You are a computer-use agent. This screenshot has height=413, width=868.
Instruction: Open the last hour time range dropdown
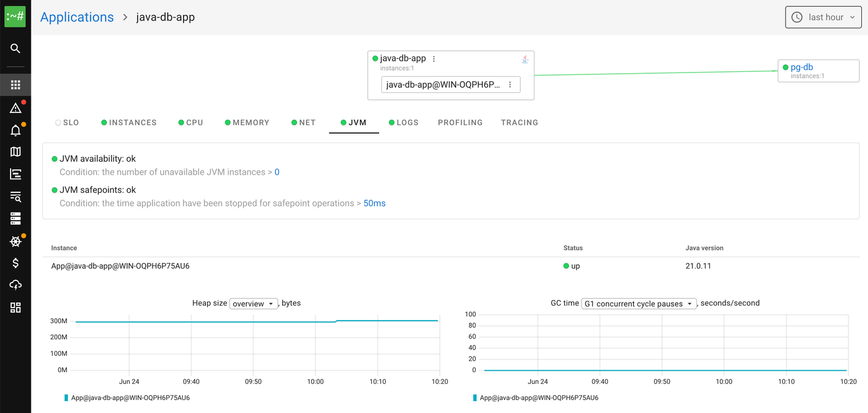click(823, 17)
